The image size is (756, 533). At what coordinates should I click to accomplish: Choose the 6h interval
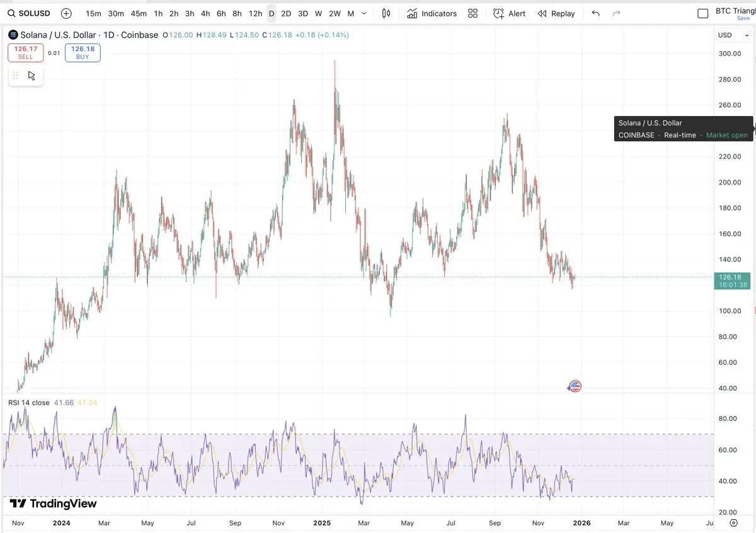click(221, 13)
